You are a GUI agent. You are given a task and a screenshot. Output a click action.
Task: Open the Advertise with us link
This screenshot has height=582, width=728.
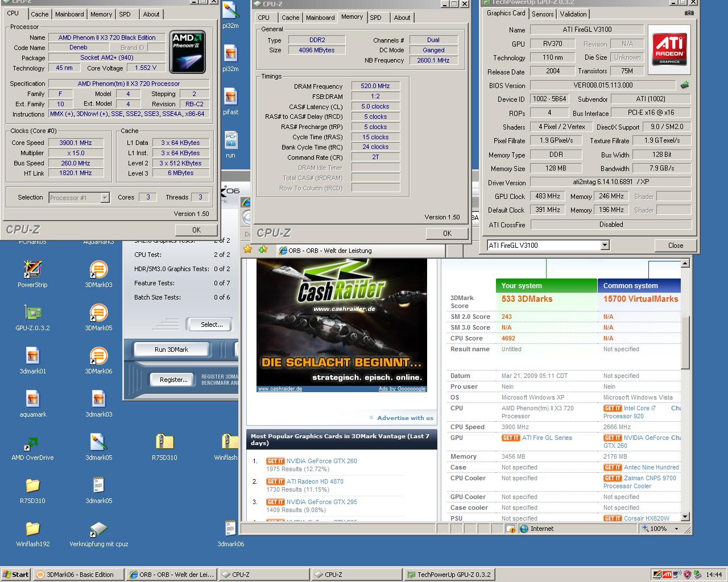(405, 418)
